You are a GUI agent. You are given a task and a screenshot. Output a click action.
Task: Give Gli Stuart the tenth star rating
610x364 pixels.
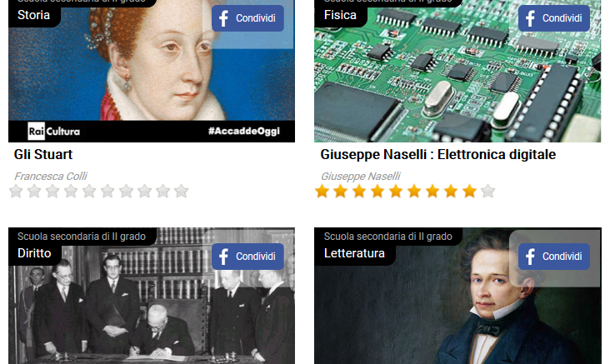[x=182, y=192]
